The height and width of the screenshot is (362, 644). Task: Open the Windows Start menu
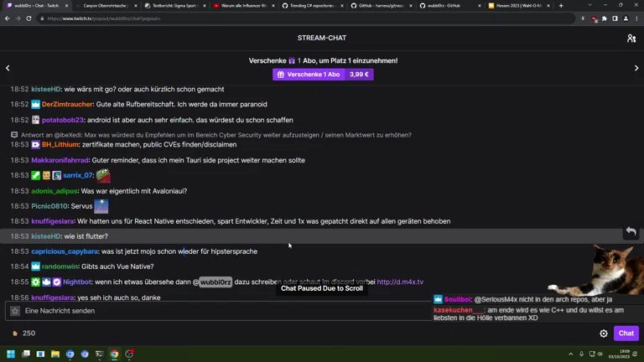[x=12, y=354]
